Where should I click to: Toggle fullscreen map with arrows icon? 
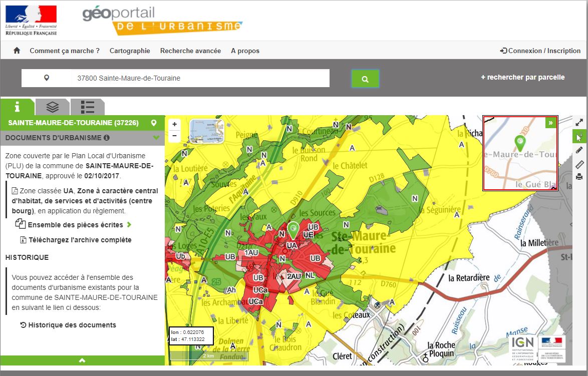[x=579, y=122]
